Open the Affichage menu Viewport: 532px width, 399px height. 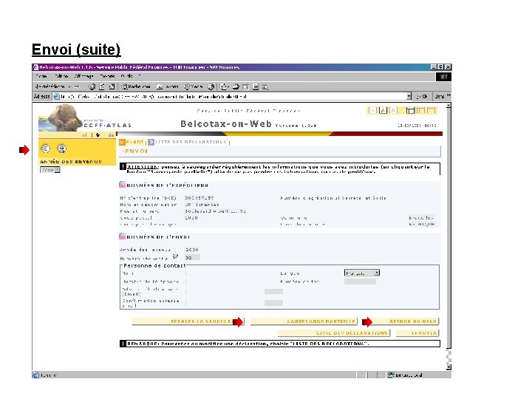83,76
